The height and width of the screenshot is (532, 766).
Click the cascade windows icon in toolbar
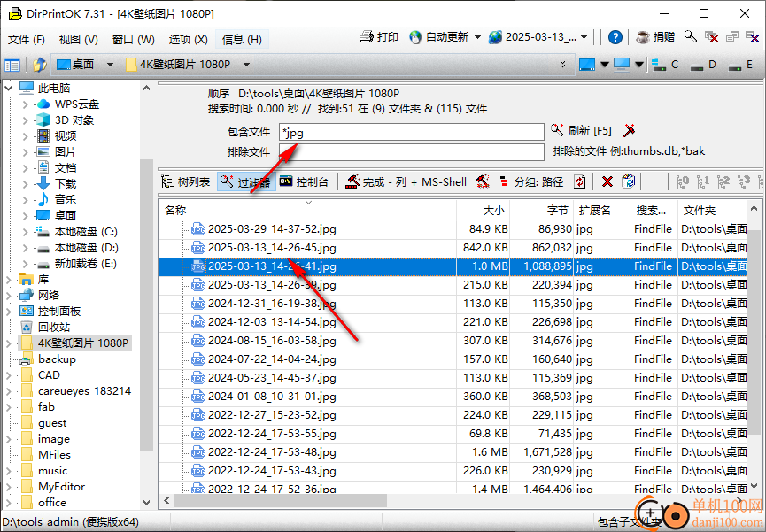[x=731, y=36]
